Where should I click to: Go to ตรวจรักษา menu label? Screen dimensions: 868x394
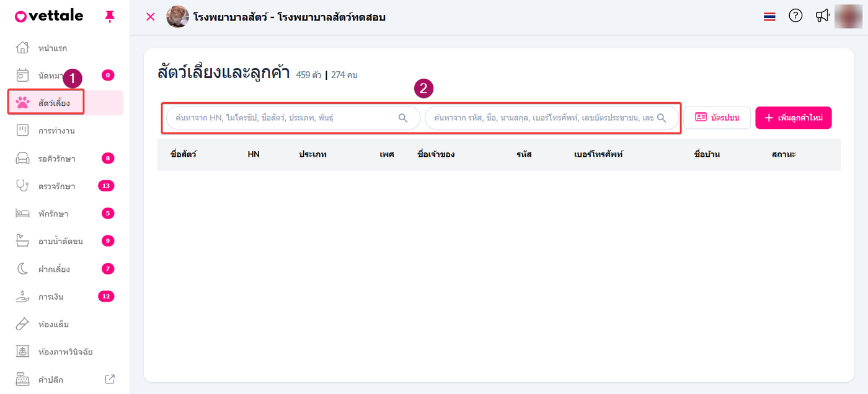[x=56, y=186]
